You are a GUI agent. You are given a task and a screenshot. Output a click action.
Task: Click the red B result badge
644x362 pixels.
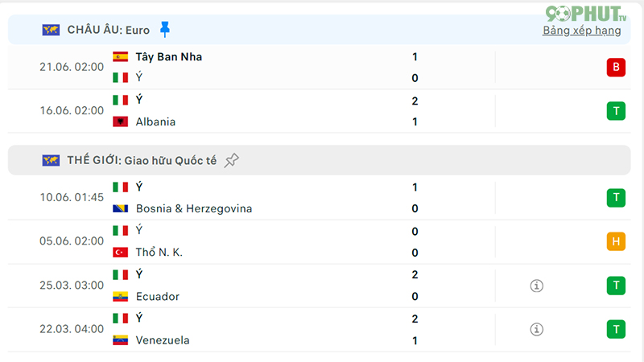[x=616, y=68]
